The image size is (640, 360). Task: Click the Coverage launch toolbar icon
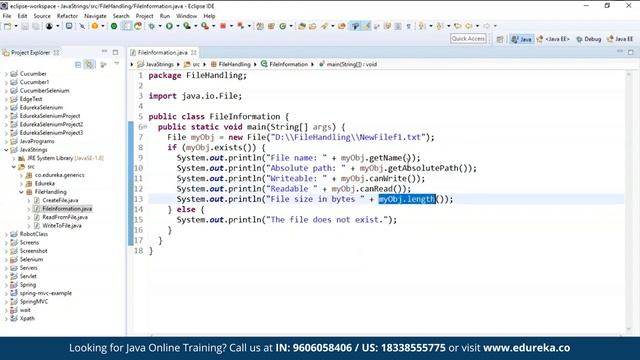(187, 26)
